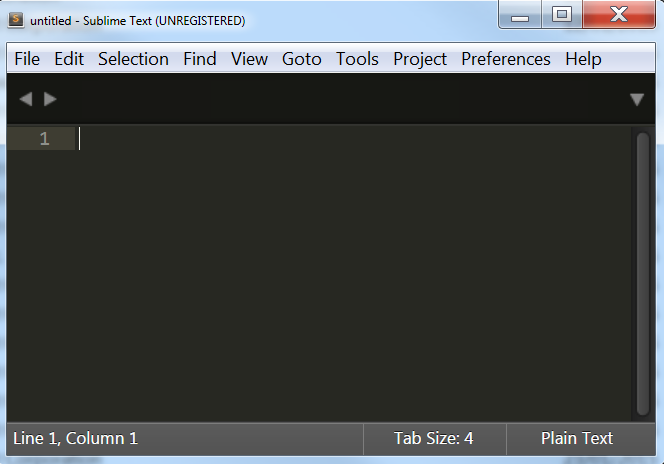
Task: Maximize the Sublime Text window
Action: coord(562,16)
